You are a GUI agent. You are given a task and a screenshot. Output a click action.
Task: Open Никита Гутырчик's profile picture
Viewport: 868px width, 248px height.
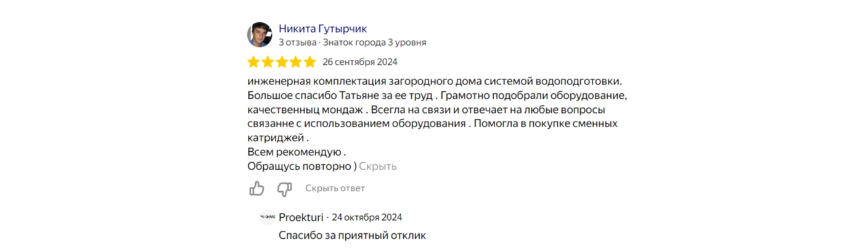[260, 35]
